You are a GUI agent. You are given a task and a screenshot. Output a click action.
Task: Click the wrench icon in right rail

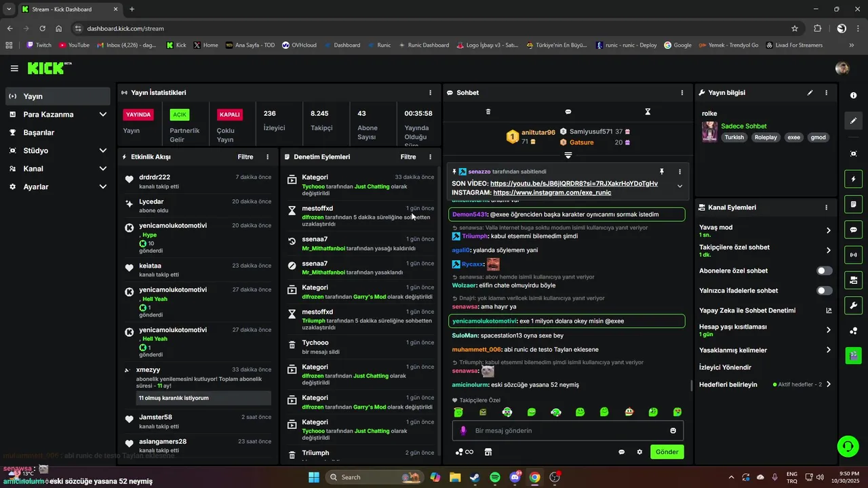[x=853, y=305]
